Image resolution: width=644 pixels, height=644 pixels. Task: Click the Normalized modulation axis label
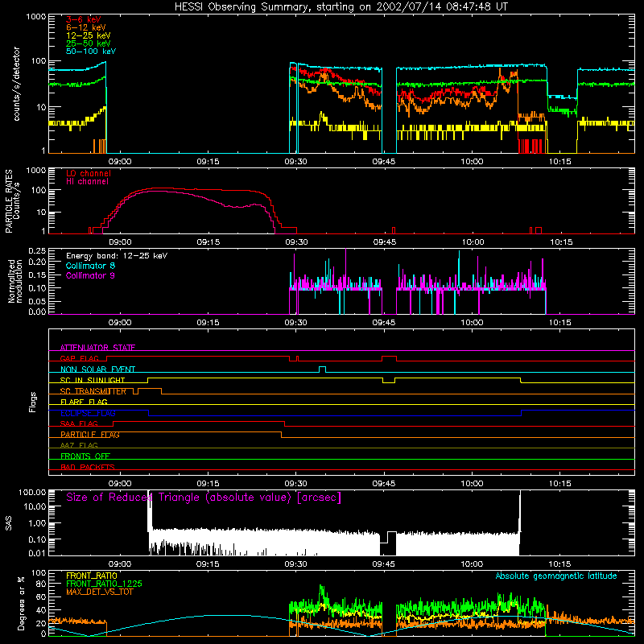point(15,281)
